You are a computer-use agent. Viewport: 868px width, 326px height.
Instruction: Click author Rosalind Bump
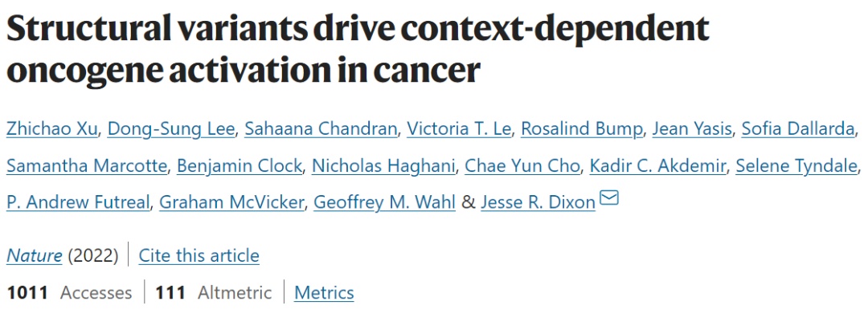582,129
